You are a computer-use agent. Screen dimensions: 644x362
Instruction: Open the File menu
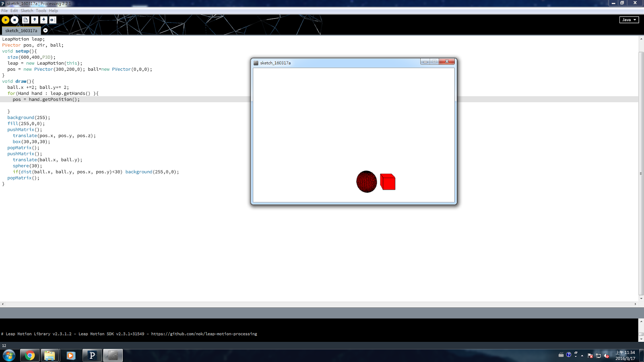pyautogui.click(x=4, y=11)
